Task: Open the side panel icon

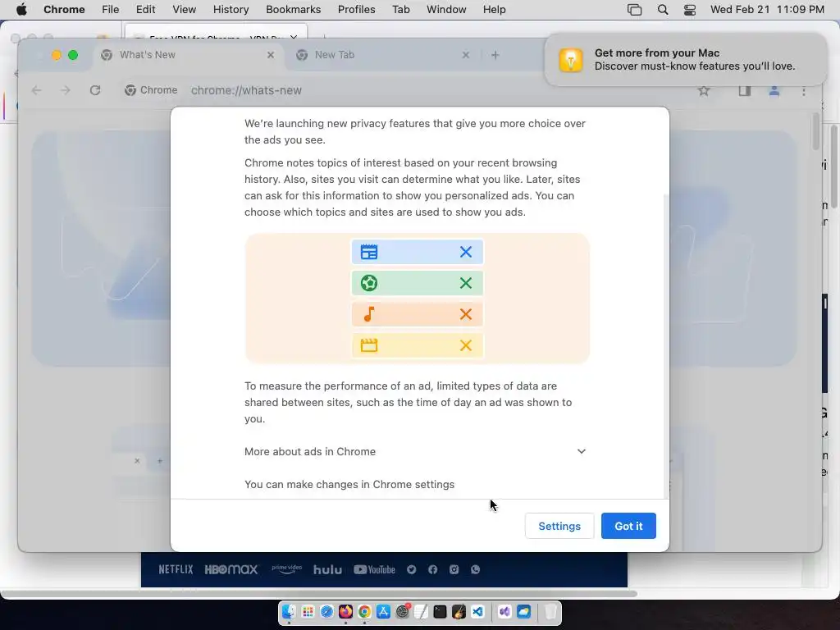Action: (744, 90)
